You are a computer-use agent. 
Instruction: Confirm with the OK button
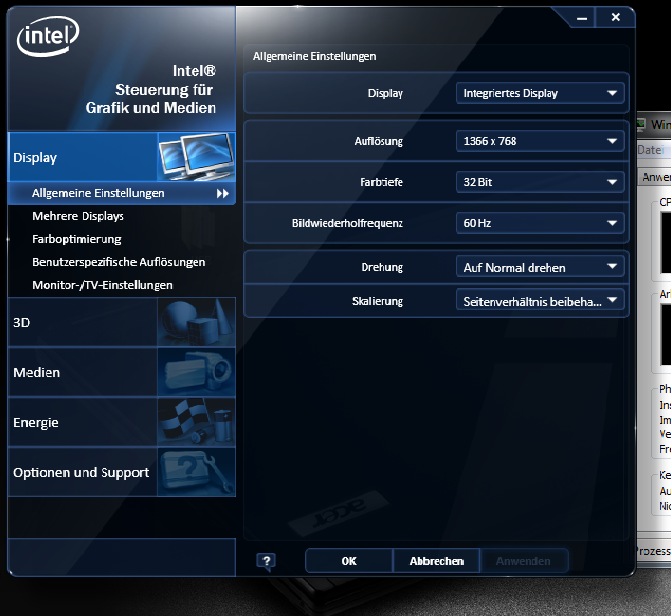tap(349, 561)
